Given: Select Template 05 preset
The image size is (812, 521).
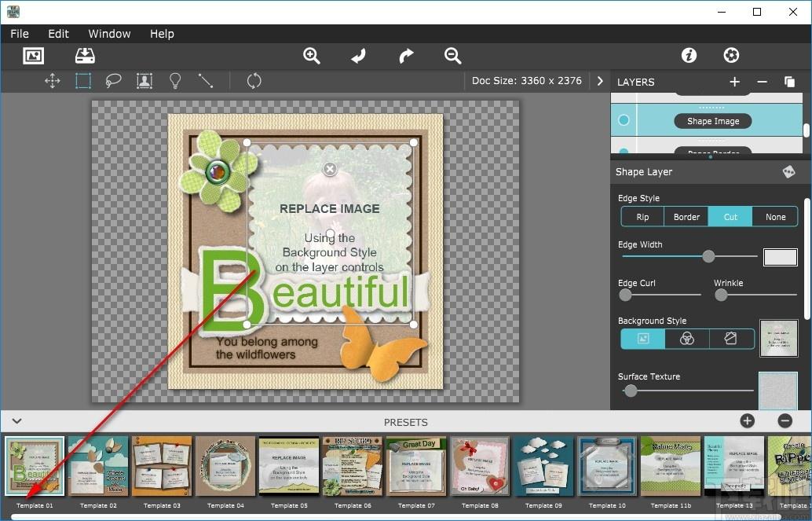Looking at the screenshot, I should pyautogui.click(x=289, y=466).
